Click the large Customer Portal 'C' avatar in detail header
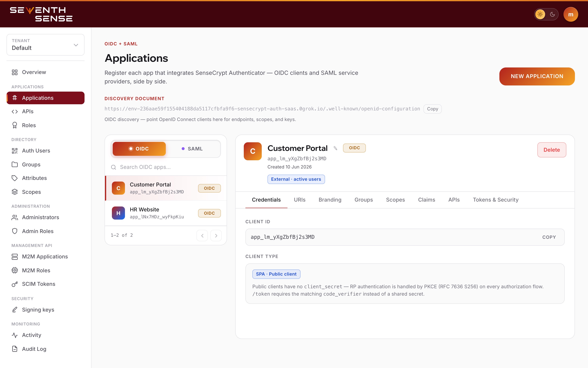 252,151
